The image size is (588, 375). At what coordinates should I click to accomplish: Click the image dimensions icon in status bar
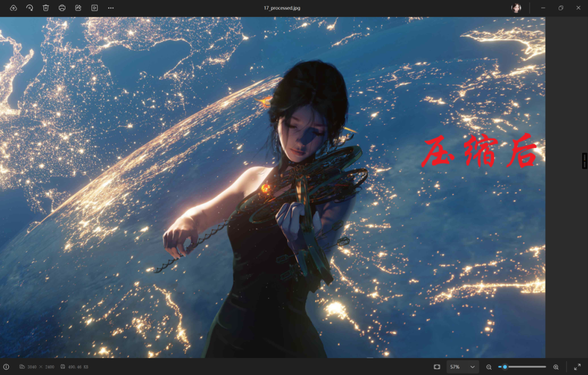(22, 367)
